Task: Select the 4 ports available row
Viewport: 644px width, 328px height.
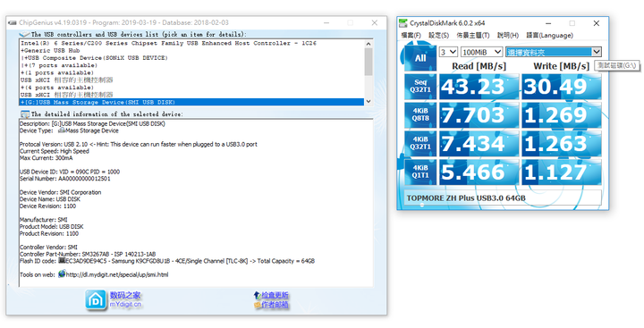Action: click(191, 88)
